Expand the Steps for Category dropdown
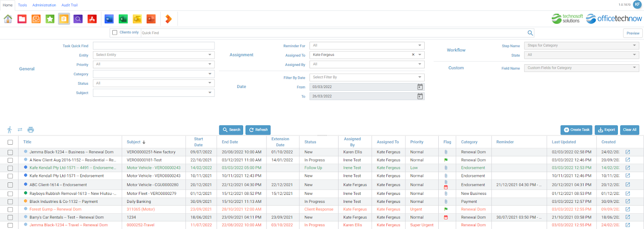 [x=634, y=45]
